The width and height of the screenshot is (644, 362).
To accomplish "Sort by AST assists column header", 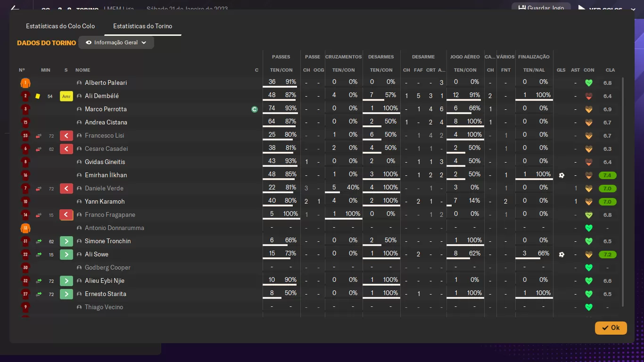I will point(576,70).
